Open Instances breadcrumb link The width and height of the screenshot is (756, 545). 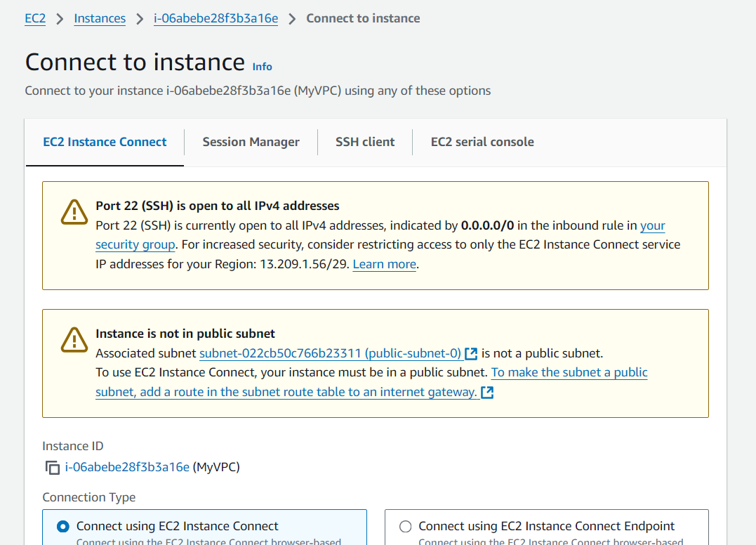pyautogui.click(x=100, y=18)
